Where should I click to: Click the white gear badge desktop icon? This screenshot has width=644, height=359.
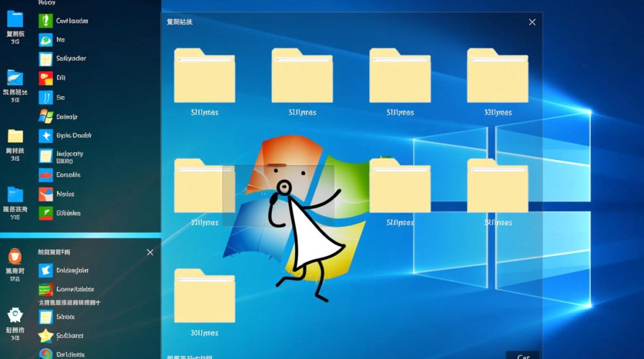tap(15, 315)
